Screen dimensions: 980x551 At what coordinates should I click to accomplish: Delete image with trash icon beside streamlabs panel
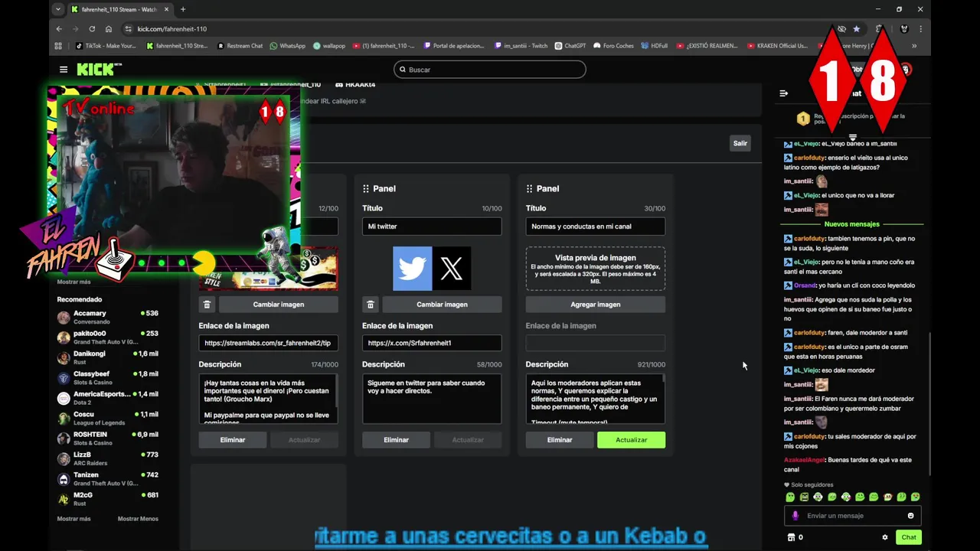[207, 305]
